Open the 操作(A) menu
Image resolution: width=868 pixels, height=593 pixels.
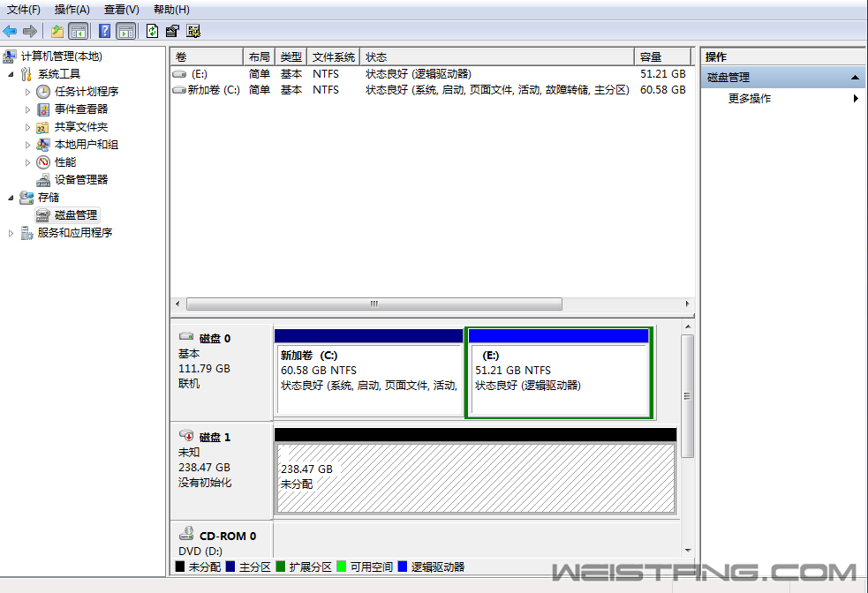[72, 10]
